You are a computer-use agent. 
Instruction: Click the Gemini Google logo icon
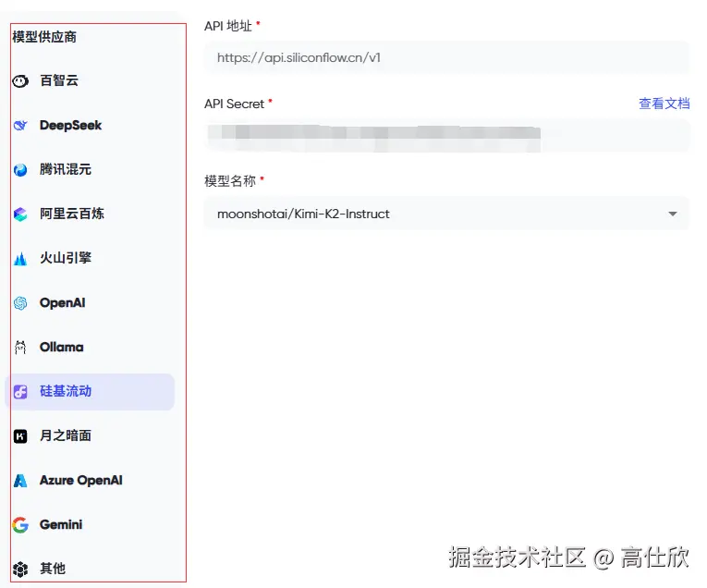(20, 525)
